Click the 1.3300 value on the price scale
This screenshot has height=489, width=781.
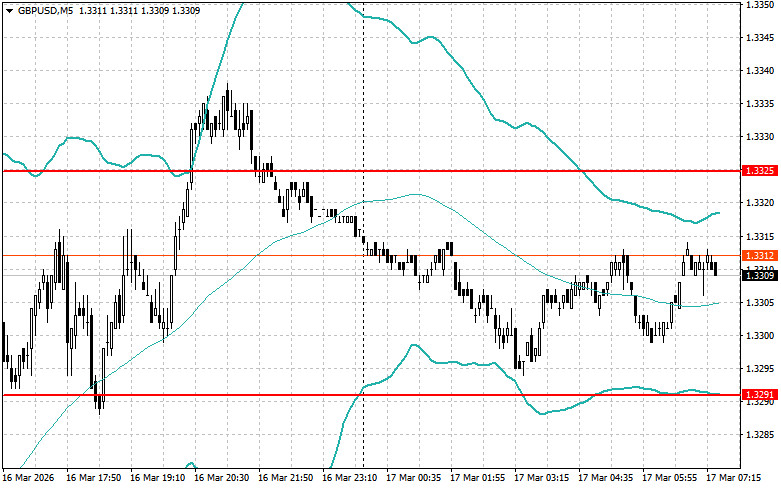(x=760, y=336)
